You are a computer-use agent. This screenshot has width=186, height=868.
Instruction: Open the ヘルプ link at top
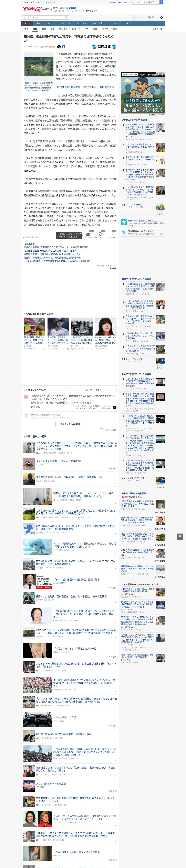coord(127,2)
